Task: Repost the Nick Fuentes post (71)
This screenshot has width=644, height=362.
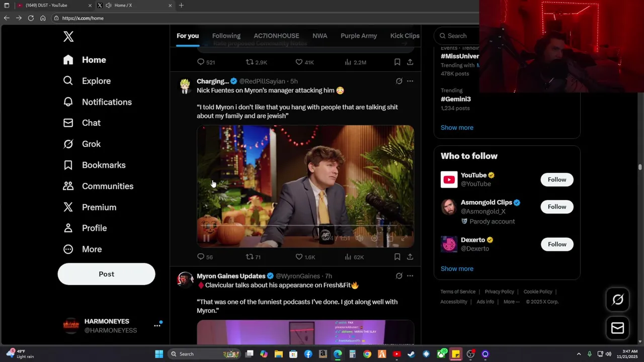Action: 253,257
